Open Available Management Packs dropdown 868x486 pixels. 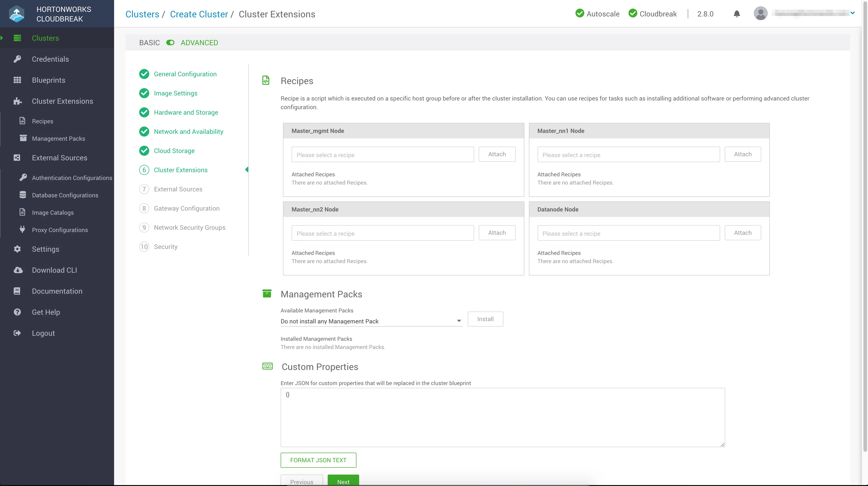pyautogui.click(x=371, y=321)
